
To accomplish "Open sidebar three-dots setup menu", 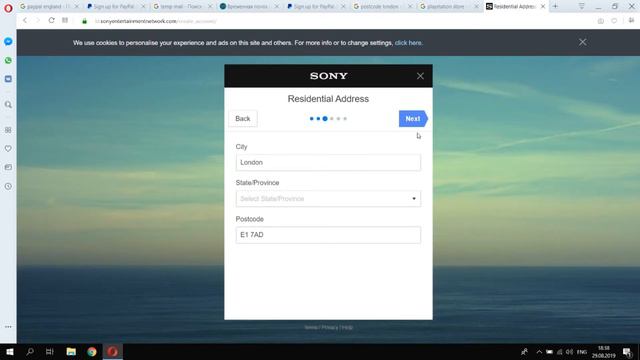I will [8, 327].
